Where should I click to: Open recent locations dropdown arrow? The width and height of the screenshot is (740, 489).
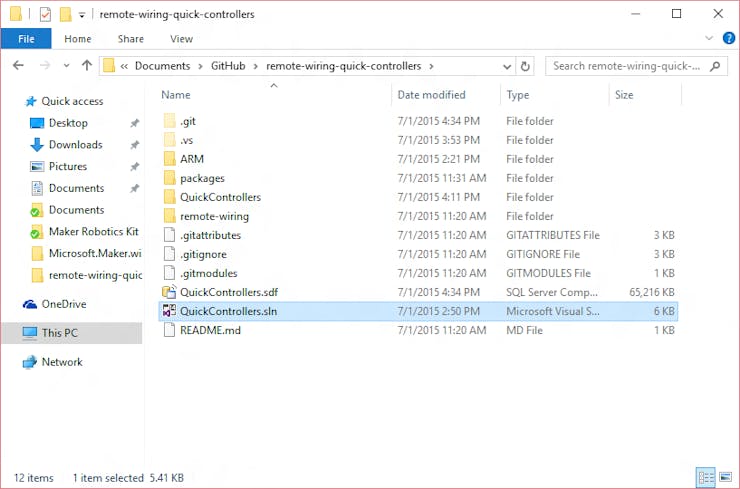67,66
